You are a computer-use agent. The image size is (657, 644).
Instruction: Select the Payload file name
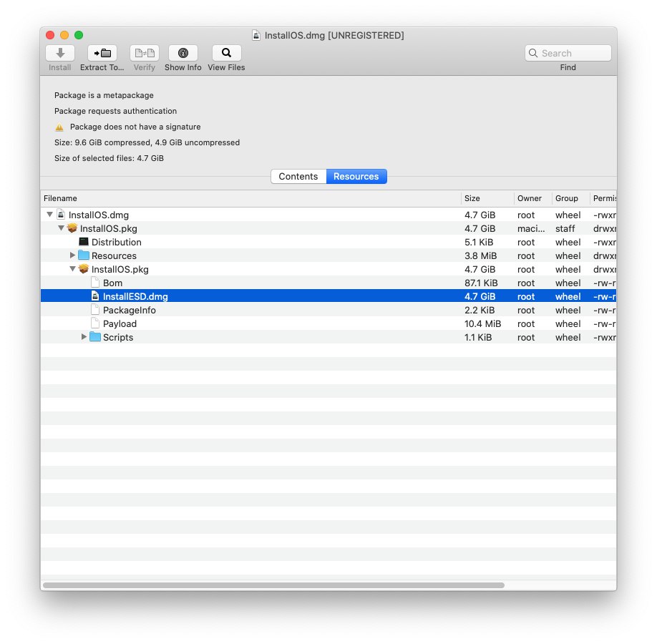coord(120,324)
